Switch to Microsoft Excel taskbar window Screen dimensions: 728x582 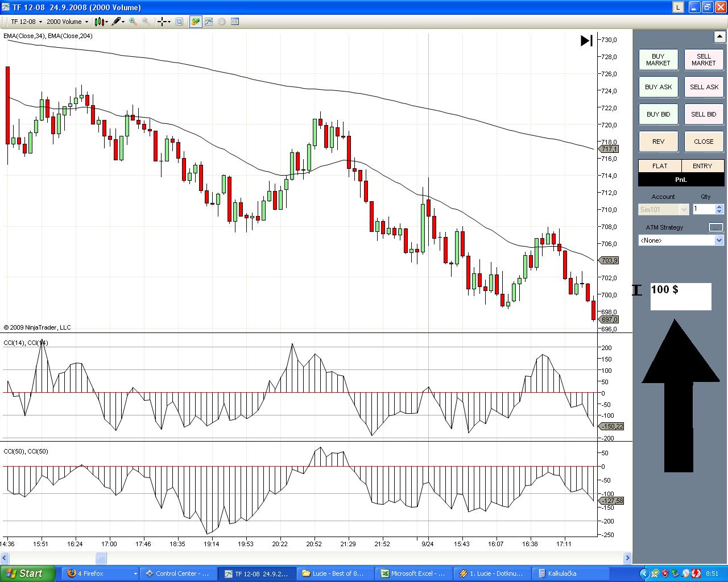414,573
